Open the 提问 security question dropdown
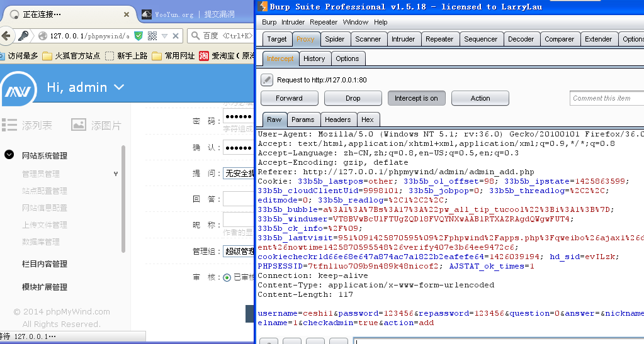This screenshot has width=644, height=344. click(238, 173)
